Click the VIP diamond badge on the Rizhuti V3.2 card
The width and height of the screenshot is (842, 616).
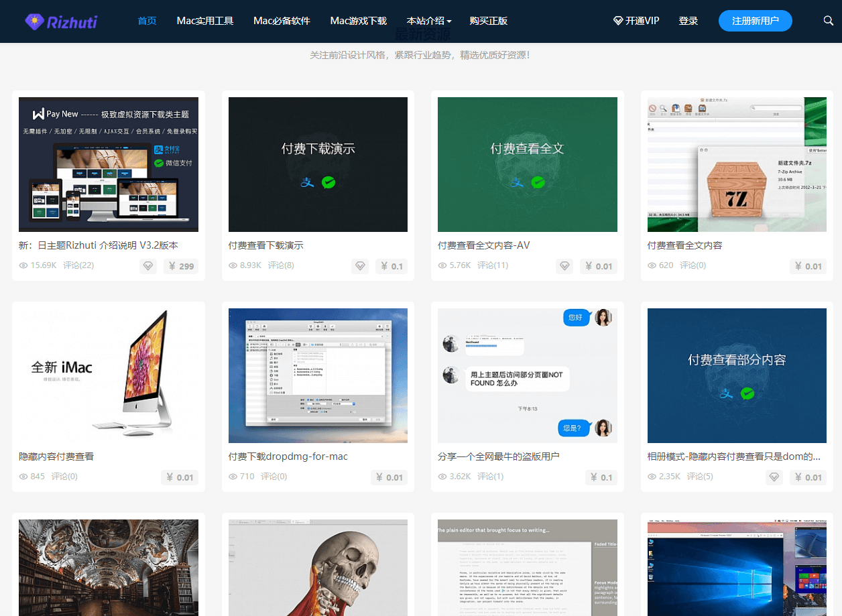148,266
